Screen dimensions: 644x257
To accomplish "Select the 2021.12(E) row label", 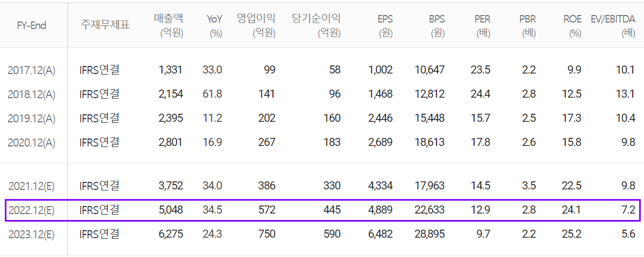I will point(32,186).
